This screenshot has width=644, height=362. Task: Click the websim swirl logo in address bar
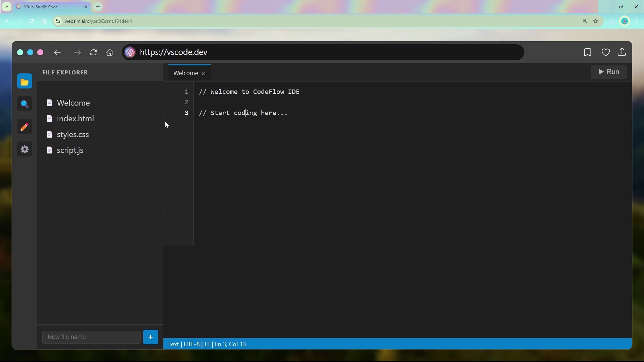(x=130, y=52)
